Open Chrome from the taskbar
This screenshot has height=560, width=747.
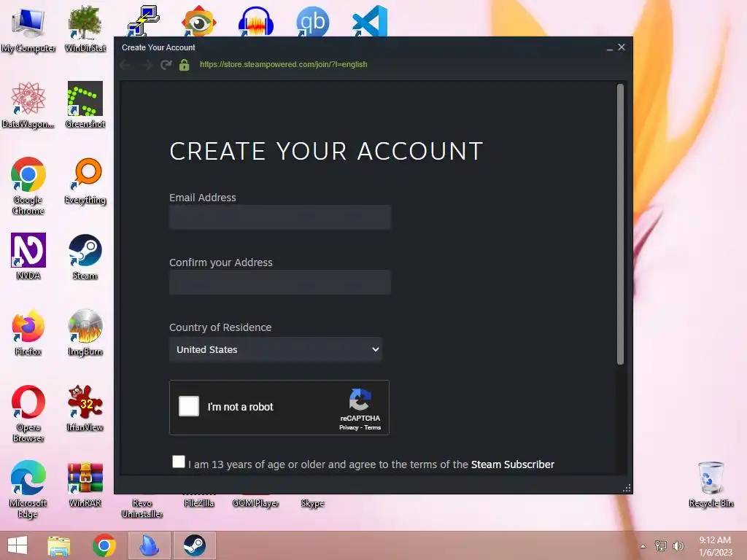(x=104, y=545)
